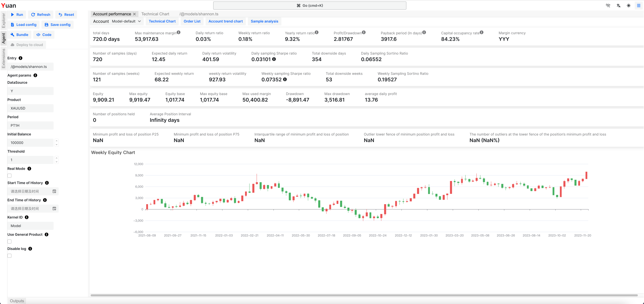Switch to the Technical Chart tab

(155, 14)
